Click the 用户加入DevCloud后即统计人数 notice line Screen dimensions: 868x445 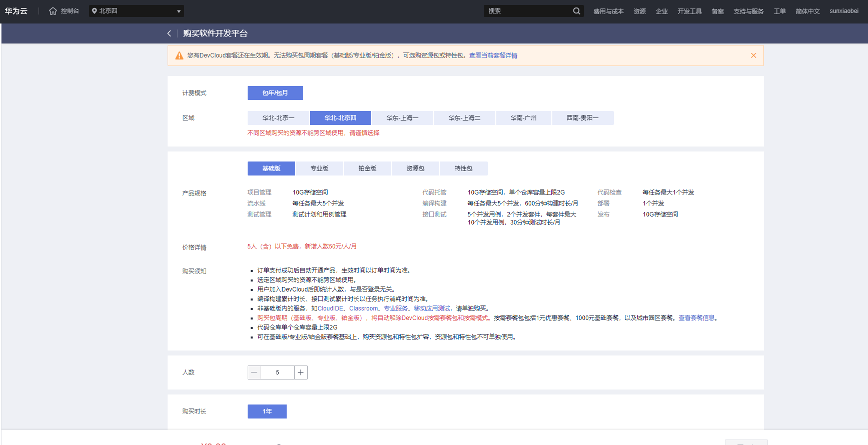coord(327,289)
